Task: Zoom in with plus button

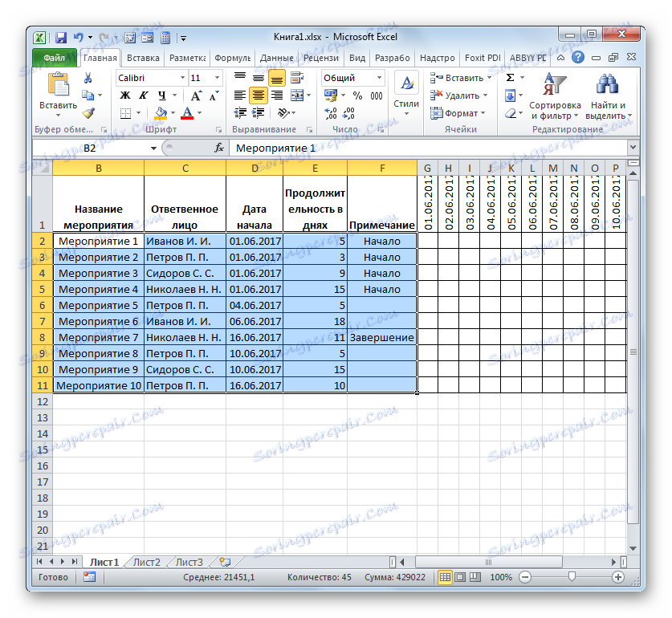Action: point(617,577)
